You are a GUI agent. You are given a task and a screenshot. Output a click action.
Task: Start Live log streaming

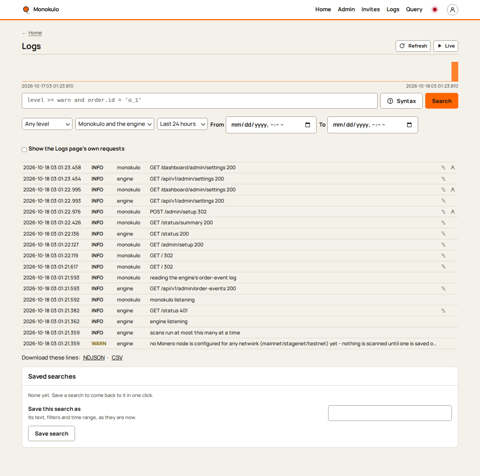tap(446, 46)
